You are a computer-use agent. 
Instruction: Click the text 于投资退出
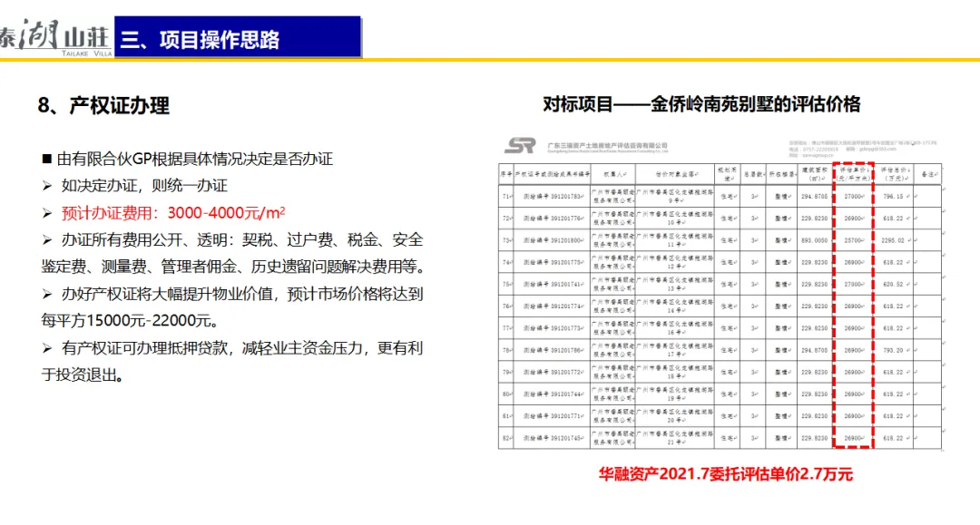tap(83, 374)
